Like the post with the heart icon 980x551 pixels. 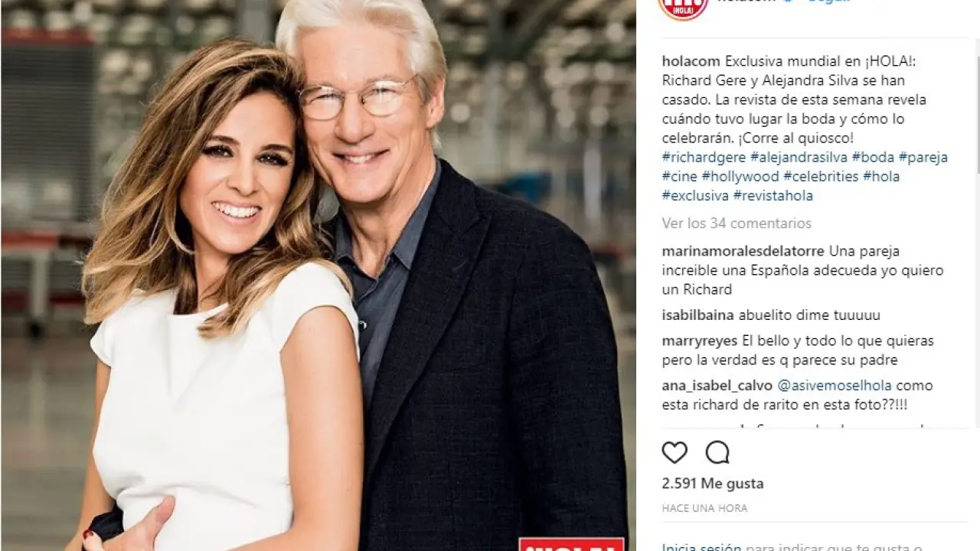pyautogui.click(x=675, y=452)
